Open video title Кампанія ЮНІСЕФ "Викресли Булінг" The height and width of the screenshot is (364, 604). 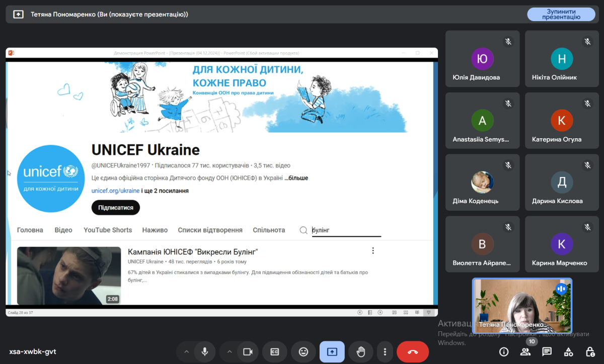[193, 252]
